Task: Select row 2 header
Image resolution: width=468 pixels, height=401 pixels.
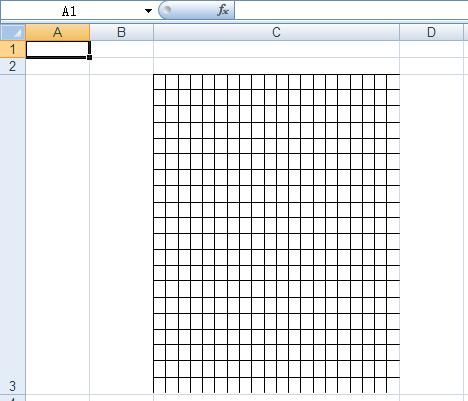Action: [x=13, y=66]
